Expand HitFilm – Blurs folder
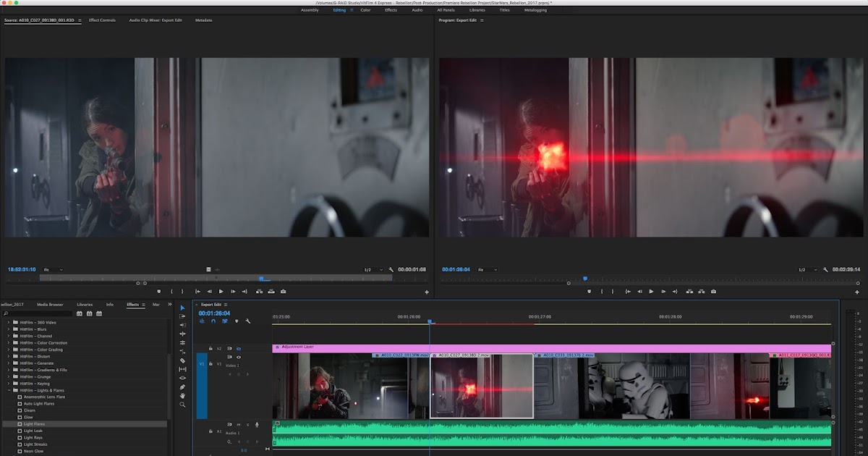The height and width of the screenshot is (456, 868). pos(9,329)
